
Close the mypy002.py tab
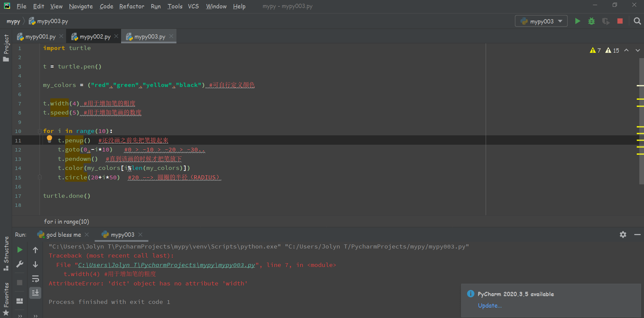(116, 36)
